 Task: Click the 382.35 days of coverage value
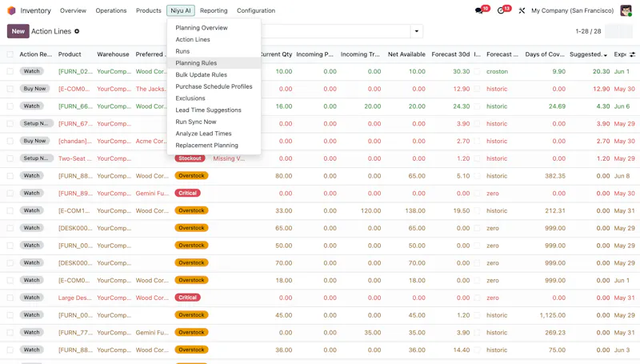click(555, 176)
